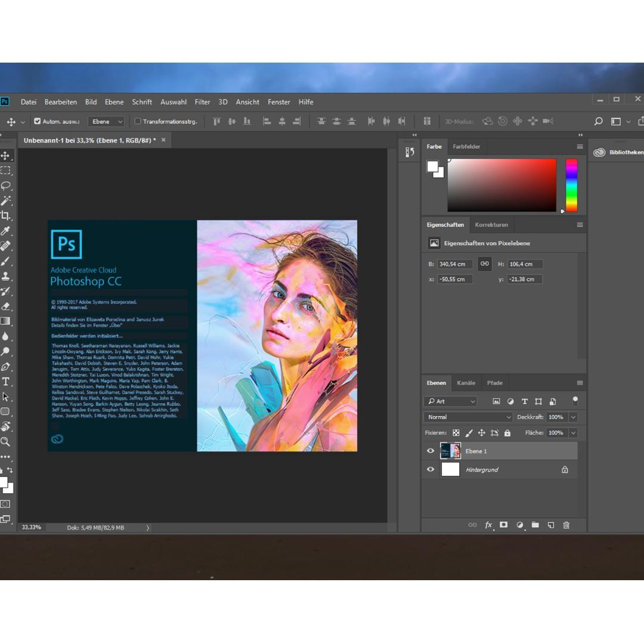Create a new layer in the Ebenen panel
The width and height of the screenshot is (644, 644).
pyautogui.click(x=551, y=525)
